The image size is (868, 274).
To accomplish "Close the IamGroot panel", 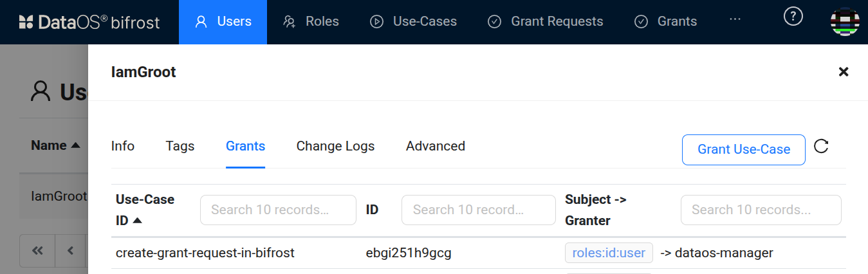I will (844, 71).
